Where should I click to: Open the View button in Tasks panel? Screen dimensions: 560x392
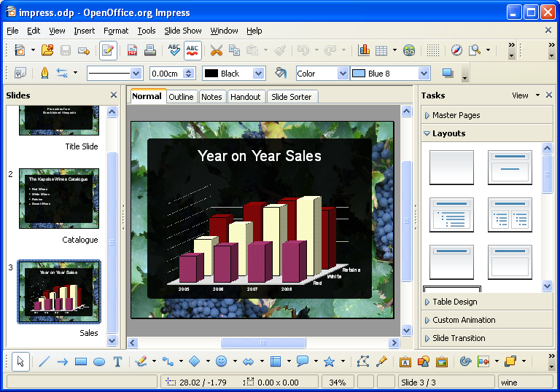point(520,95)
